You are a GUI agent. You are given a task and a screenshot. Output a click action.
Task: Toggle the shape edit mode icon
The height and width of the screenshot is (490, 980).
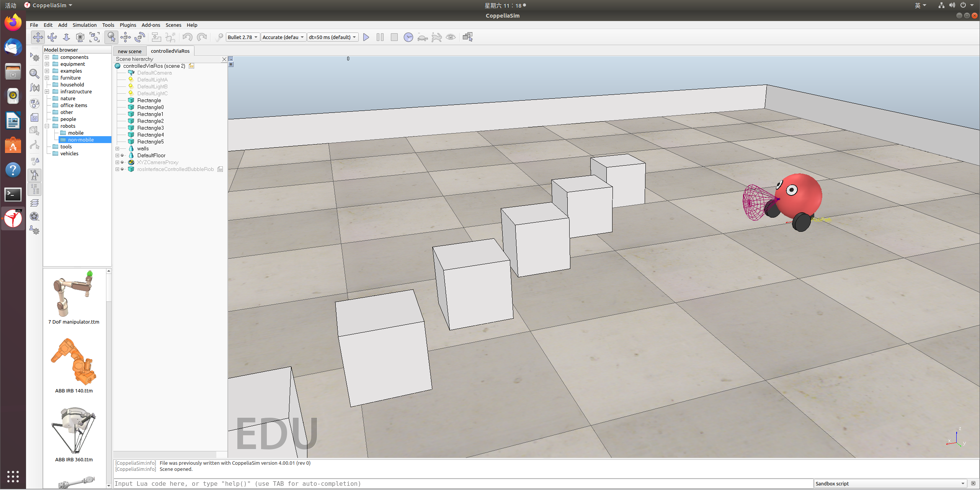click(34, 130)
